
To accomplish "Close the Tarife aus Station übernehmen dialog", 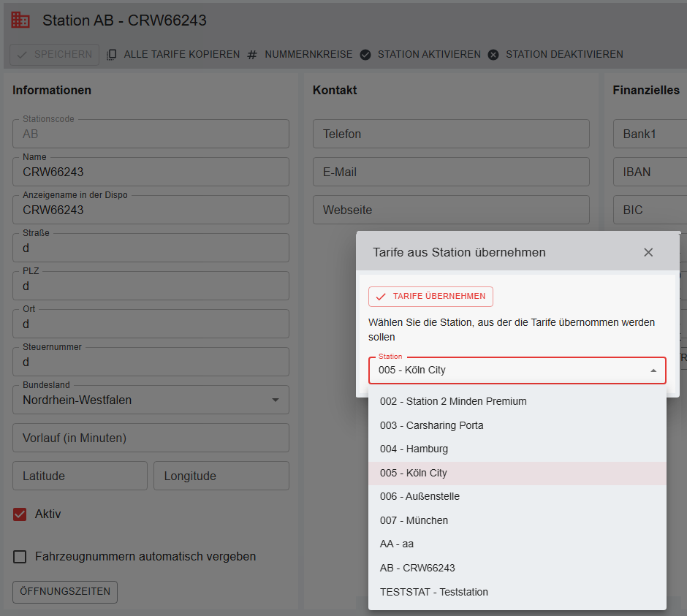I will point(648,252).
